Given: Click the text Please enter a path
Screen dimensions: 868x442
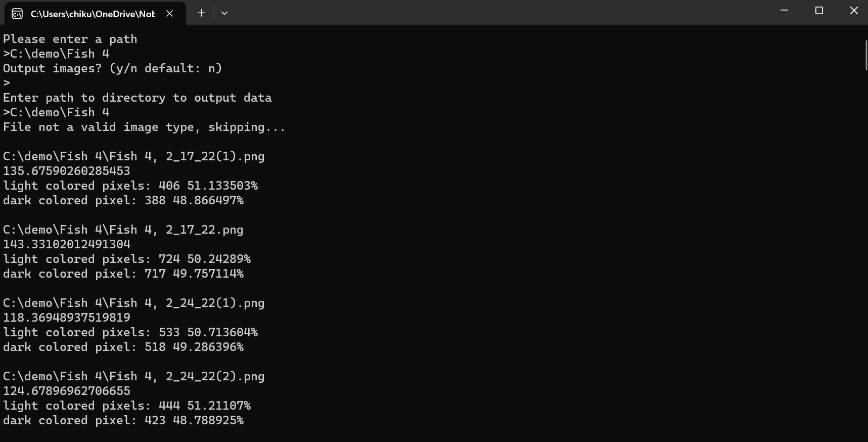Looking at the screenshot, I should 70,38.
